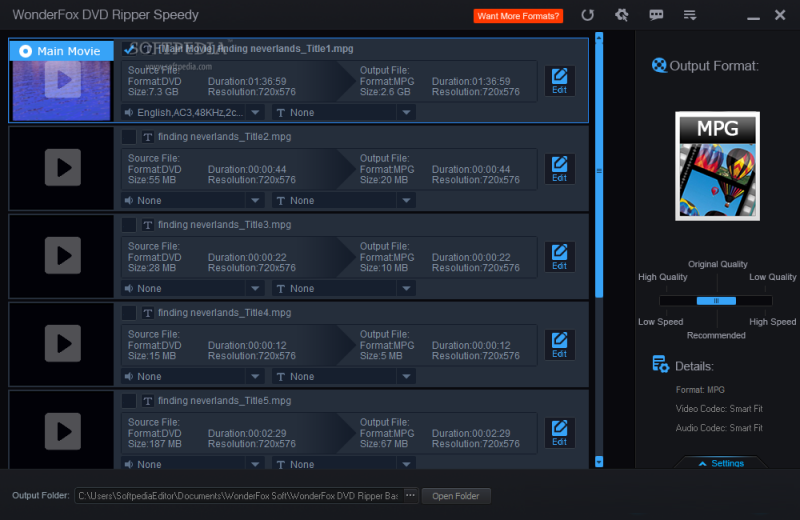Click the feedback speech bubble icon
Image resolution: width=800 pixels, height=520 pixels.
[x=655, y=15]
